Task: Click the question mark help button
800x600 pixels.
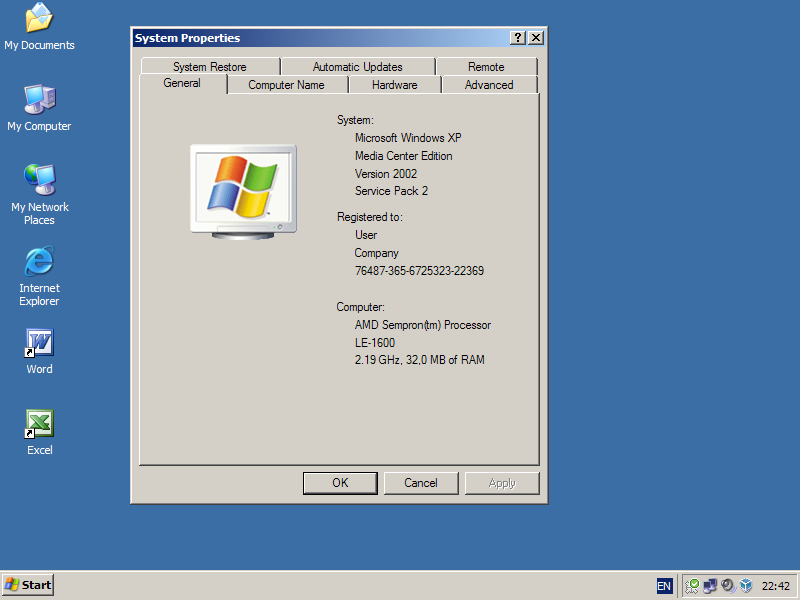Action: (517, 38)
